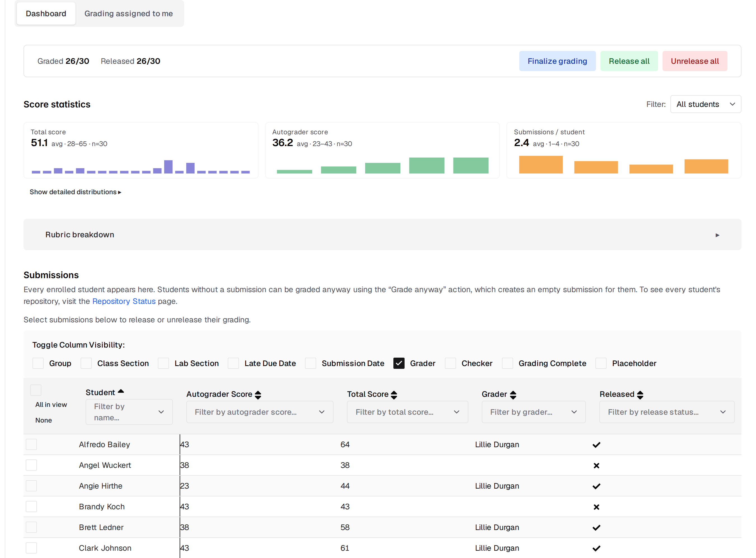Sort by Autograder Score arrows icon

258,395
